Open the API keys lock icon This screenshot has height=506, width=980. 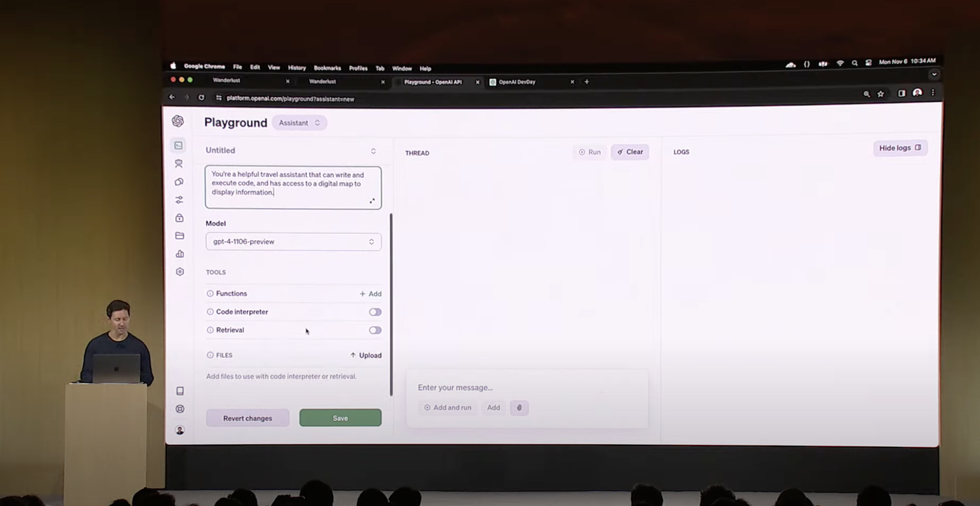(x=179, y=218)
